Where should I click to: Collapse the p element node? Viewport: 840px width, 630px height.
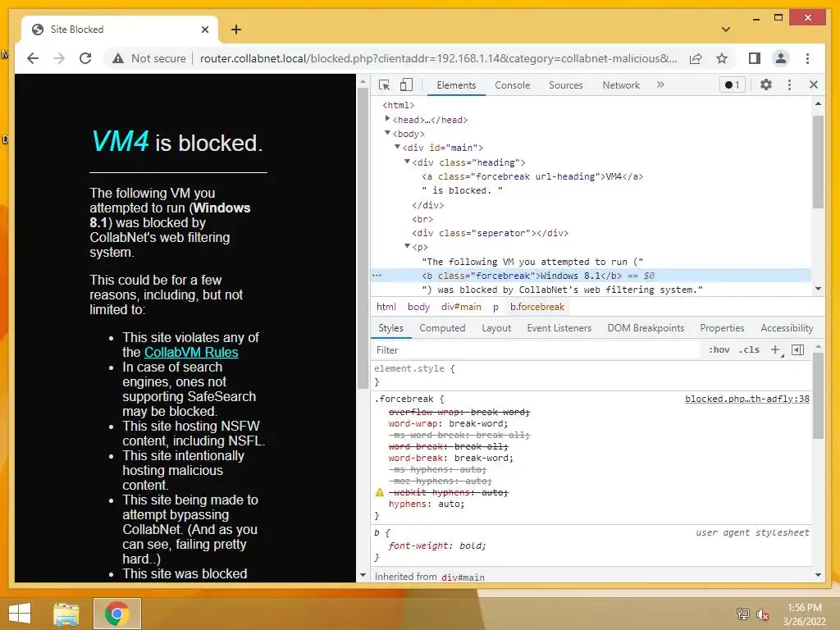(x=407, y=246)
